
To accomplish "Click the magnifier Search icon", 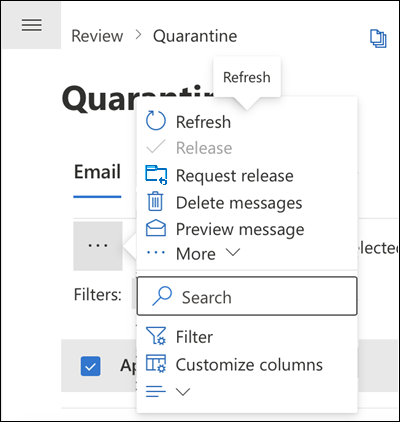I will [x=162, y=296].
